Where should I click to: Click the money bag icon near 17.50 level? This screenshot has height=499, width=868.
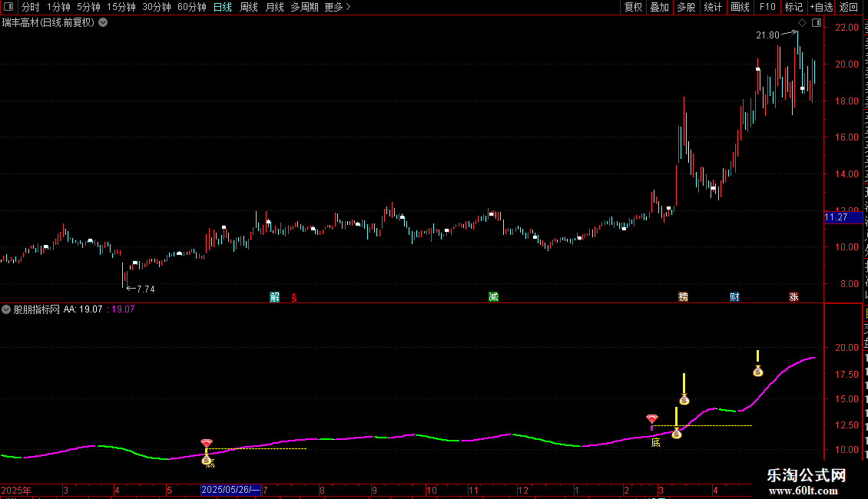(x=758, y=372)
